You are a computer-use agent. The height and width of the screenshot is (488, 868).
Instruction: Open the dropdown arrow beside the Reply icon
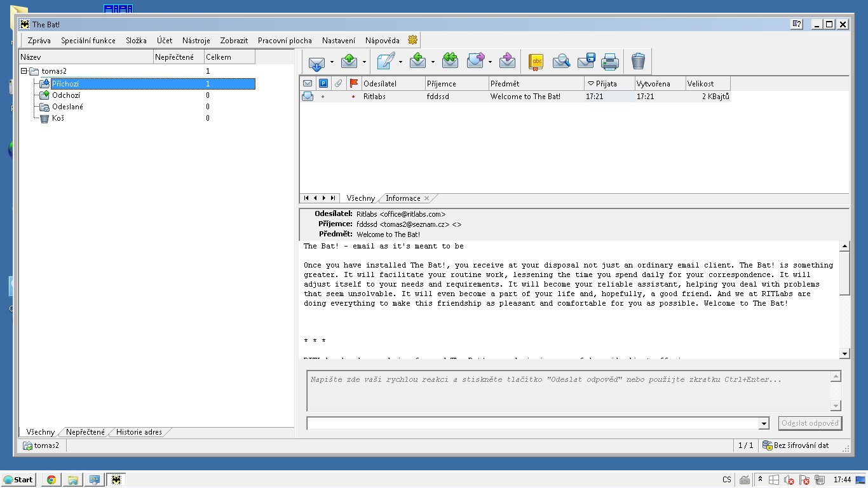[x=433, y=62]
